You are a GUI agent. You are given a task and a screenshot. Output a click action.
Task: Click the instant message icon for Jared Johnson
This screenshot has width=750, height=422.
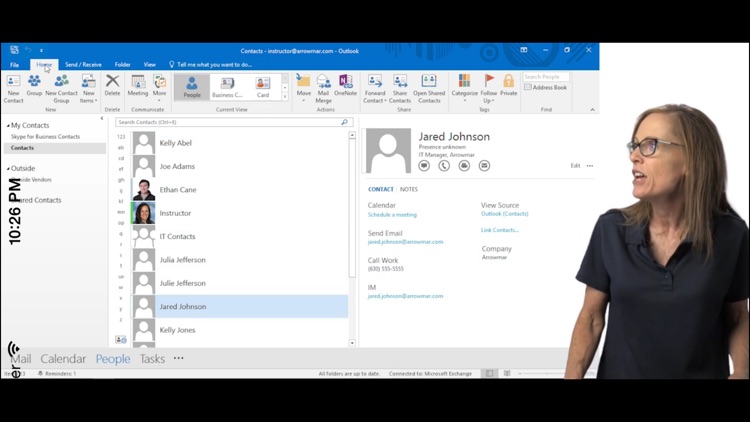[x=424, y=166]
